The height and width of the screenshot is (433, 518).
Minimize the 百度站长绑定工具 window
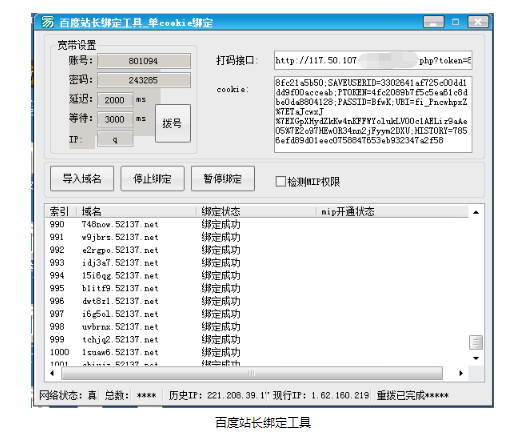[x=434, y=22]
